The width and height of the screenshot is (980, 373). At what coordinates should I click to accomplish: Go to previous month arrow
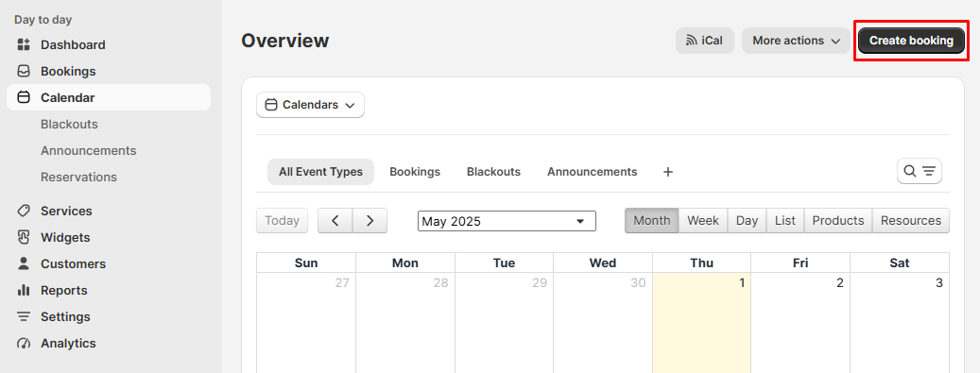(335, 221)
